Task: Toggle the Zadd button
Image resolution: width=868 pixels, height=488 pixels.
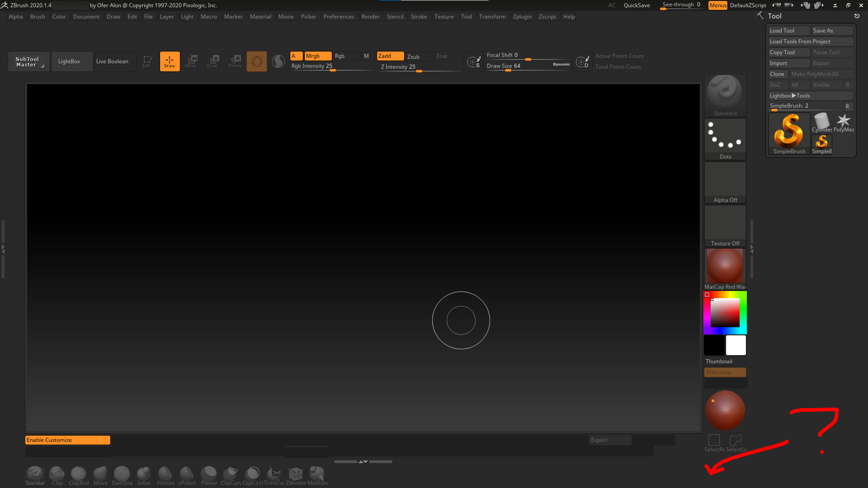Action: pyautogui.click(x=390, y=56)
